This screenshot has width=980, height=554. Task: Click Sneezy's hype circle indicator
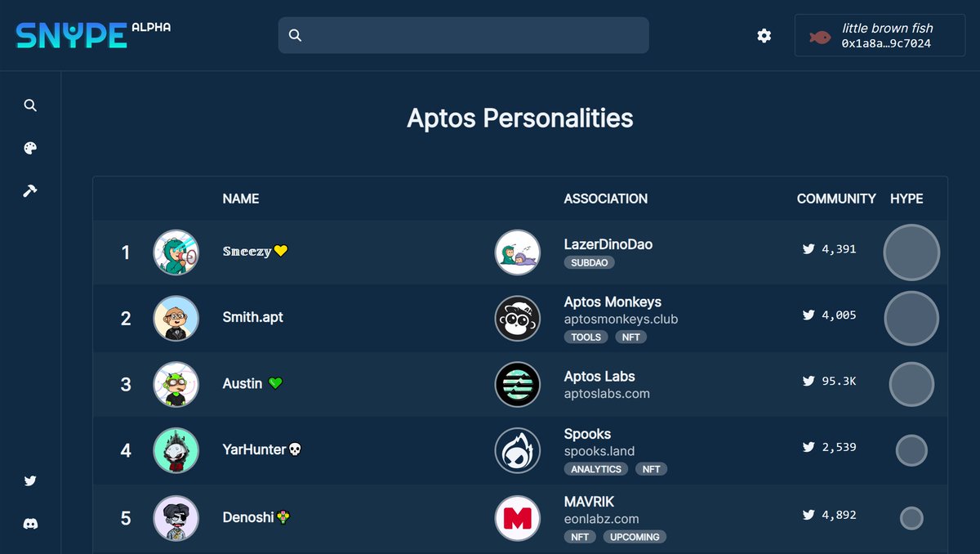click(911, 252)
